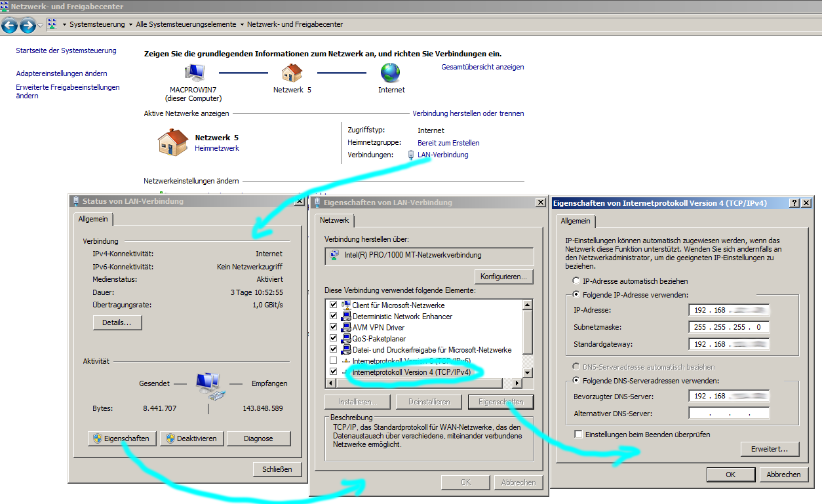Click the Deterministic Network Enhancer icon
Screen dimensions: 822x504
(345, 316)
